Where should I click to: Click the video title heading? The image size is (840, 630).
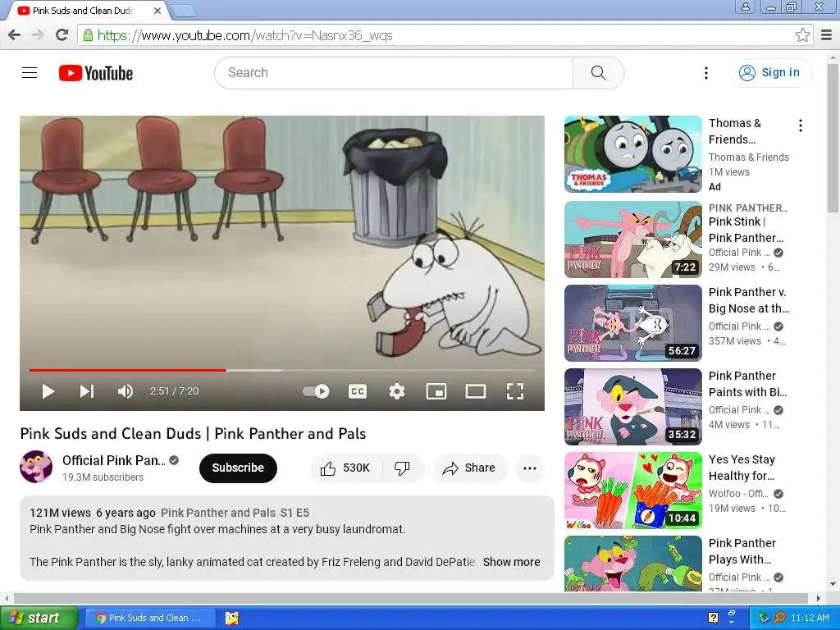(193, 433)
